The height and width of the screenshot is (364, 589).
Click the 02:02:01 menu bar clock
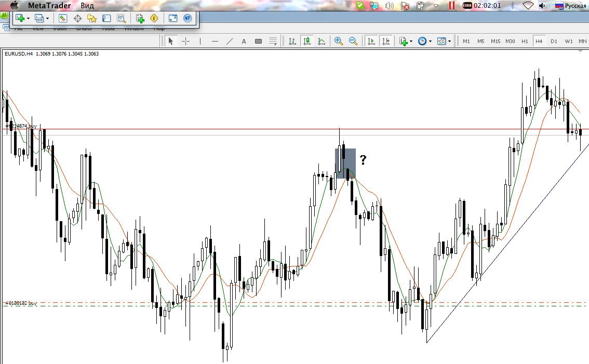[487, 6]
